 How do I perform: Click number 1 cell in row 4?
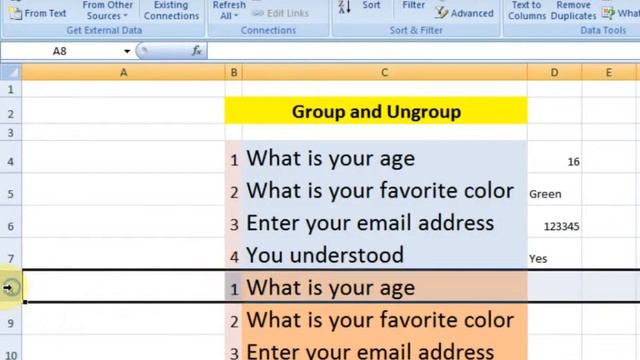[233, 158]
